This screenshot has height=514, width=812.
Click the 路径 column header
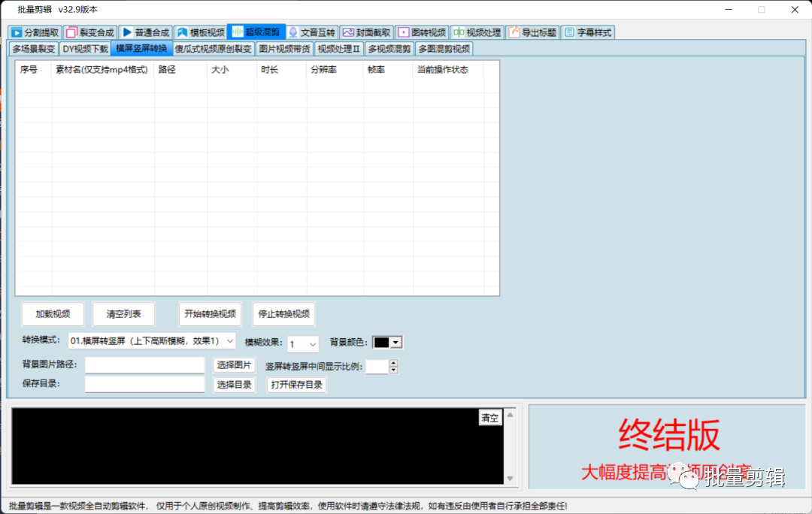click(x=180, y=69)
